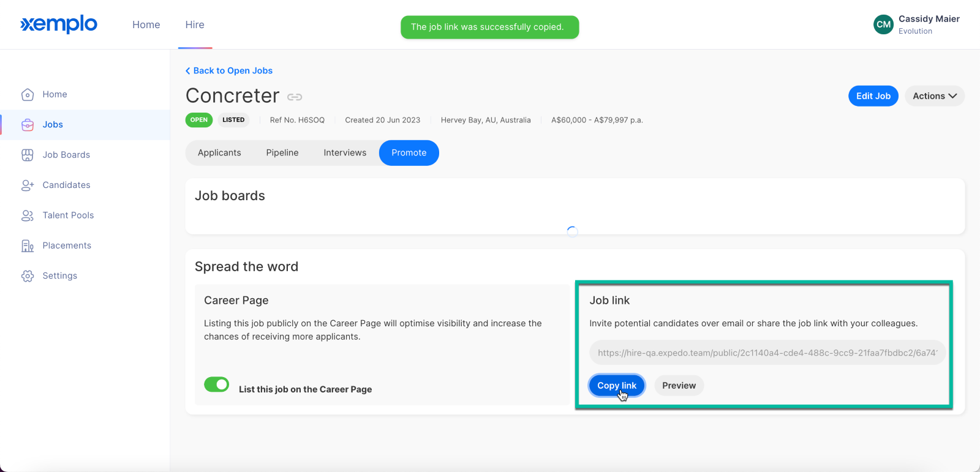Click the A$60,000 - A$79,997 p.a. salary
The image size is (980, 472).
pyautogui.click(x=597, y=120)
